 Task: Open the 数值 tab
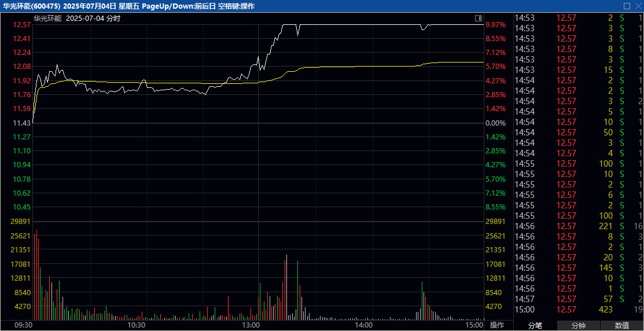622,326
